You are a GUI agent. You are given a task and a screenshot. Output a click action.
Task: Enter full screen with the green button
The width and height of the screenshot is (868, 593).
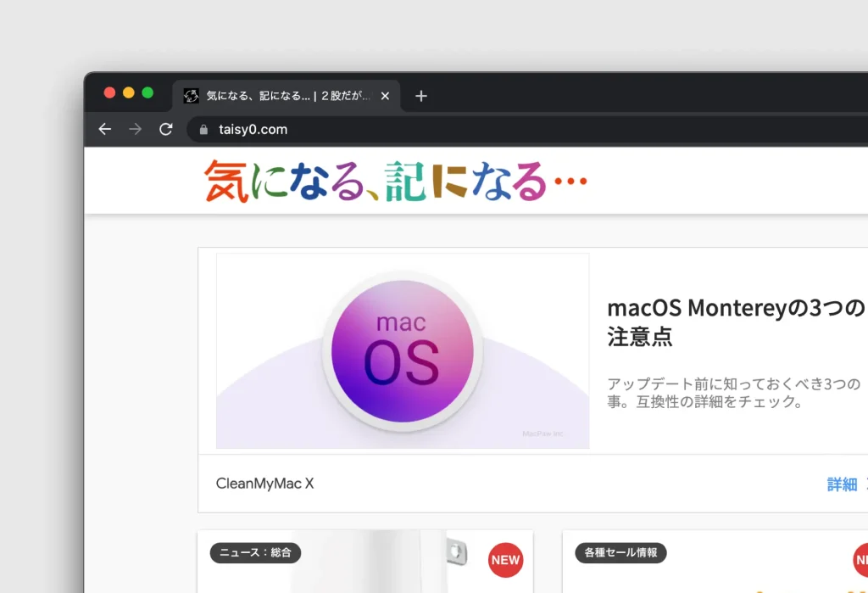pyautogui.click(x=147, y=92)
